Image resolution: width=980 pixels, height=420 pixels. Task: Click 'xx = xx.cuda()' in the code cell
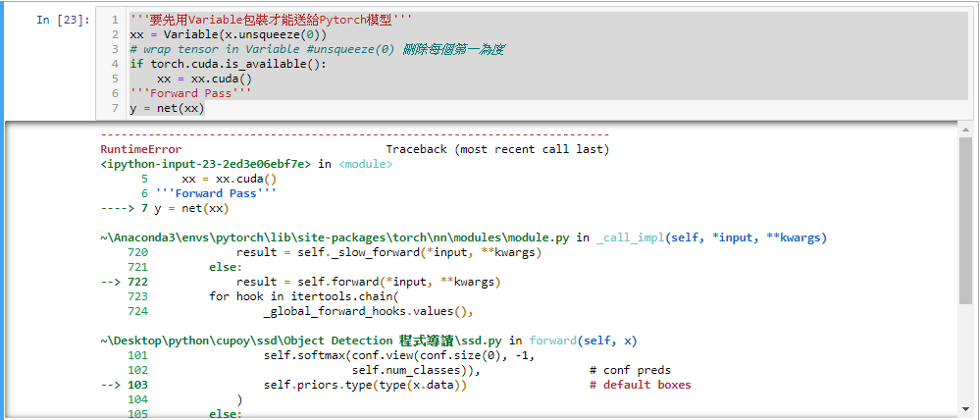point(204,79)
